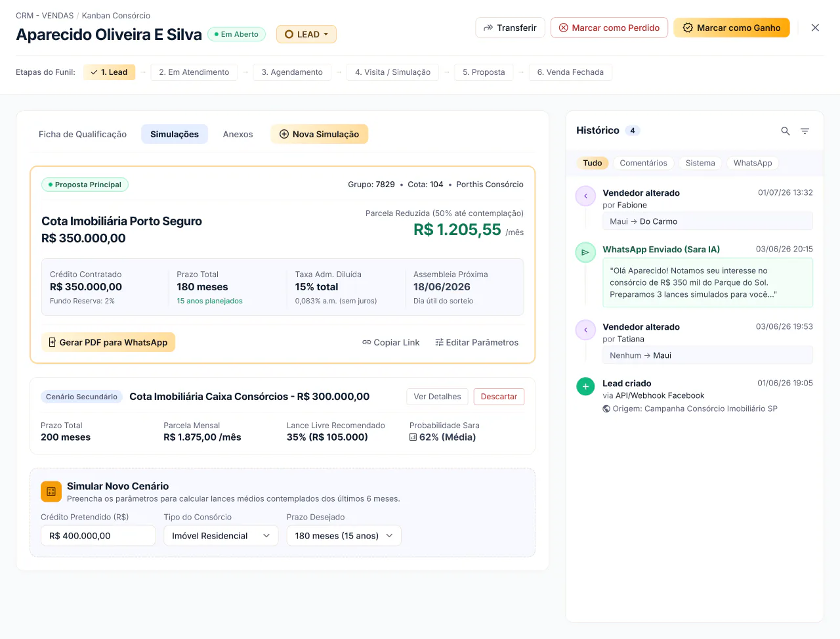This screenshot has width=840, height=639.
Task: Click the Em Aberto status badge
Action: (x=237, y=34)
